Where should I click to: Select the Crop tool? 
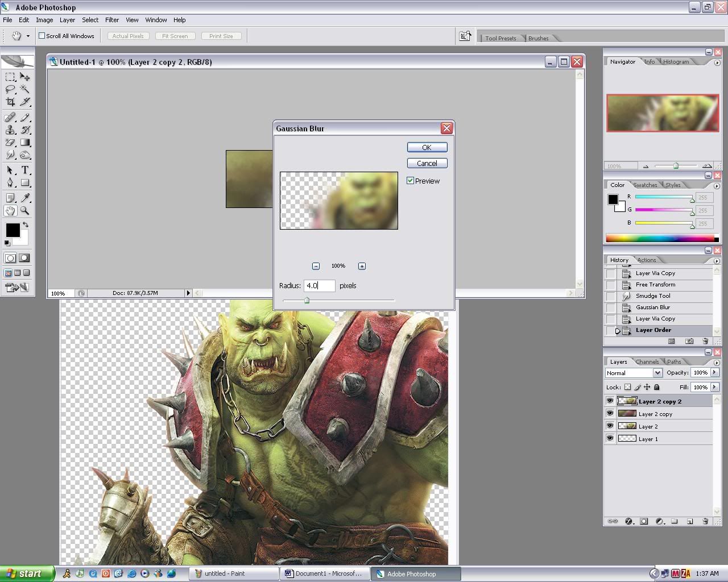(10, 102)
